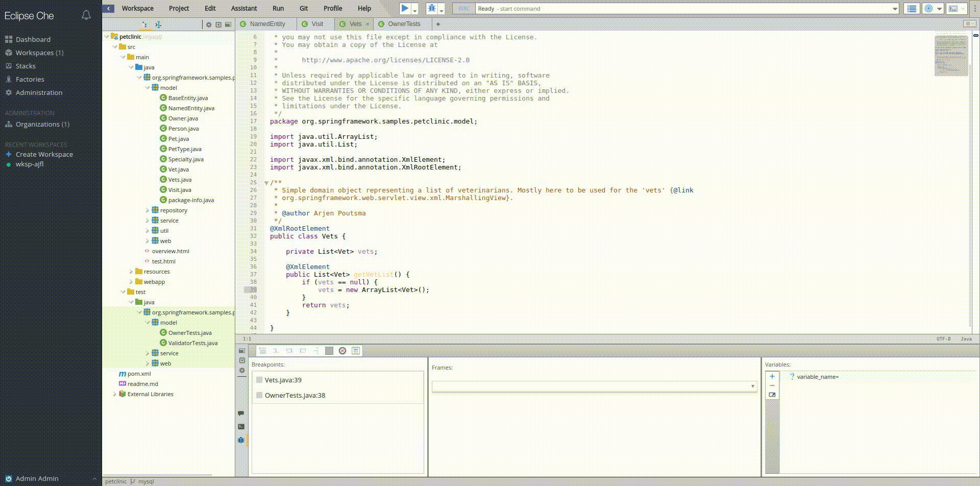Click the change variable value icon
The height and width of the screenshot is (486, 980).
(x=772, y=395)
